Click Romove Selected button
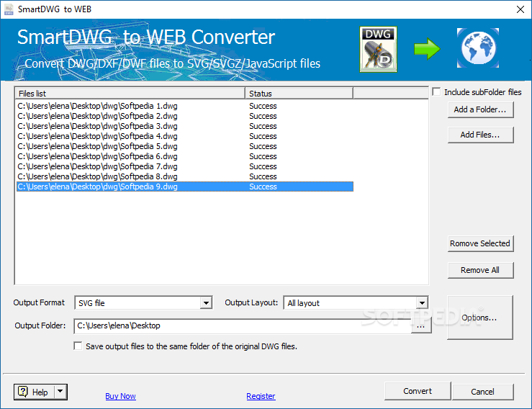The height and width of the screenshot is (409, 532). click(480, 243)
